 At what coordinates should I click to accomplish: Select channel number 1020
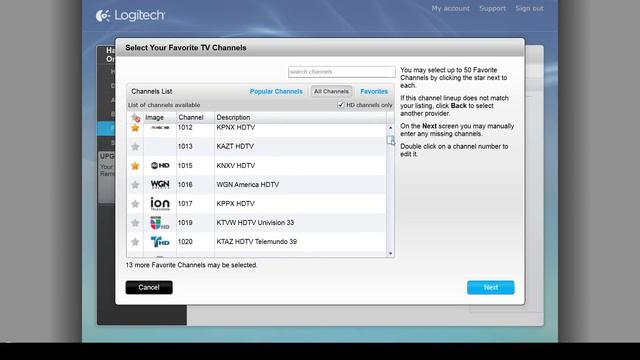click(x=185, y=242)
